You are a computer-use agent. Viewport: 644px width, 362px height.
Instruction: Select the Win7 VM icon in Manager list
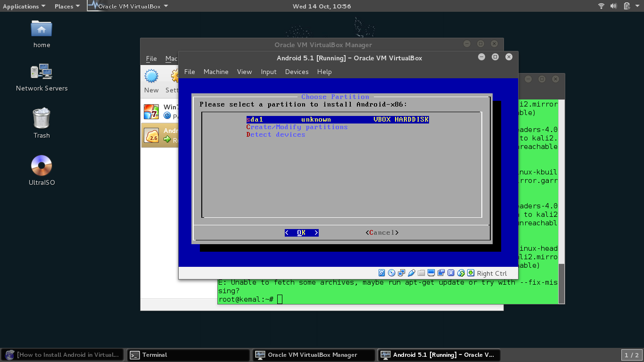151,112
